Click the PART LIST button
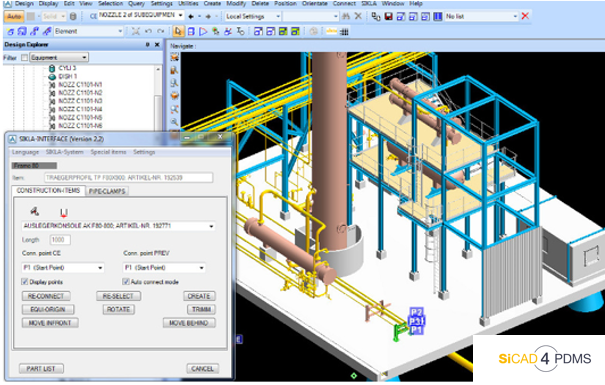The width and height of the screenshot is (605, 385). pyautogui.click(x=41, y=369)
